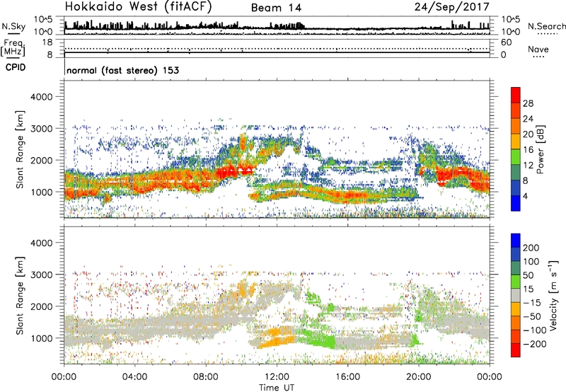Click inside the power range-time plot
Image resolution: width=566 pixels, height=392 pixels.
point(277,149)
